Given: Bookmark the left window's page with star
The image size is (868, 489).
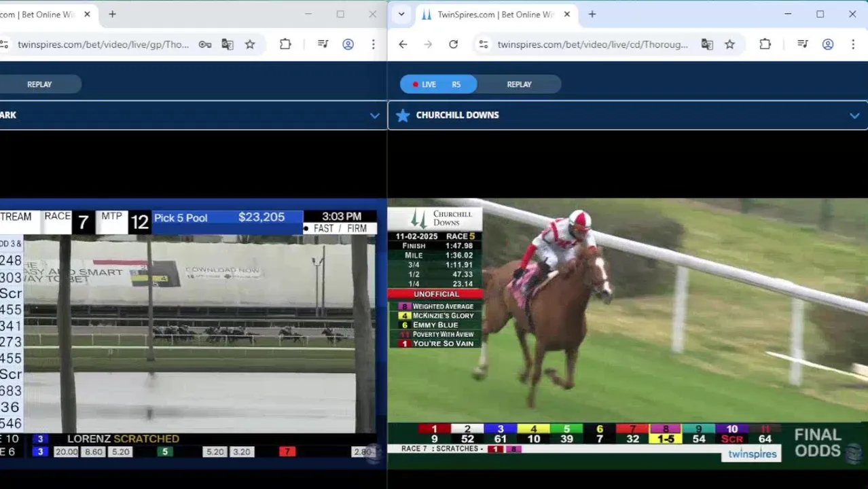Looking at the screenshot, I should [250, 44].
